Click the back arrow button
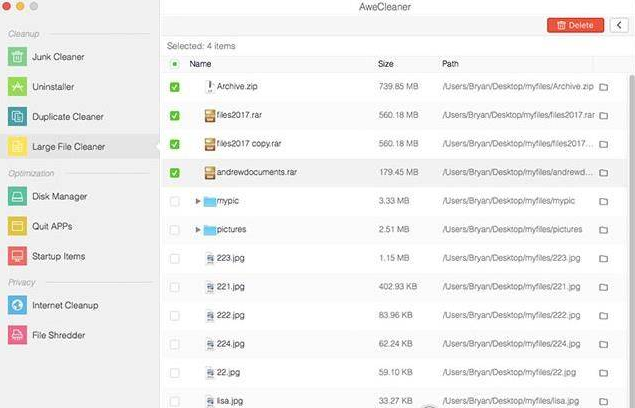The width and height of the screenshot is (635, 408). coord(619,25)
